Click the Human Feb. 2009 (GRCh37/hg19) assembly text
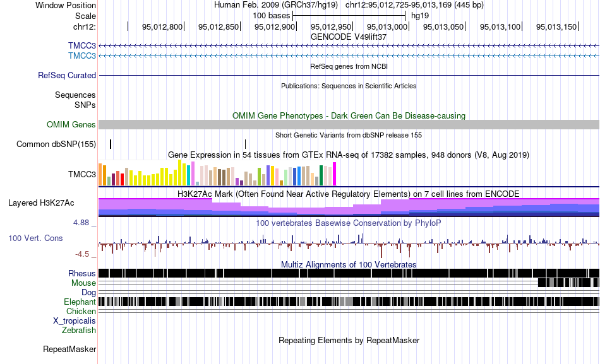This screenshot has width=600, height=364. [276, 5]
